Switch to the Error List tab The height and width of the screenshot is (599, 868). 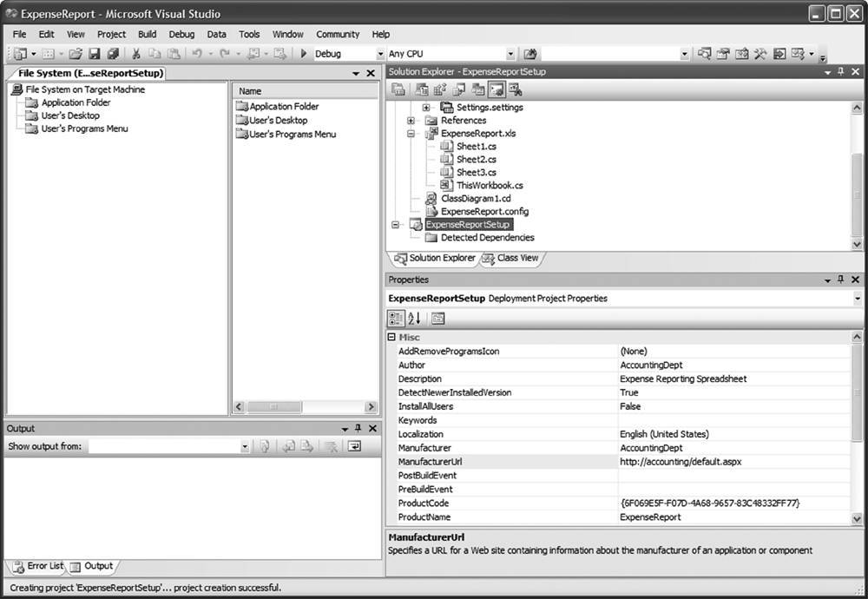coord(37,566)
